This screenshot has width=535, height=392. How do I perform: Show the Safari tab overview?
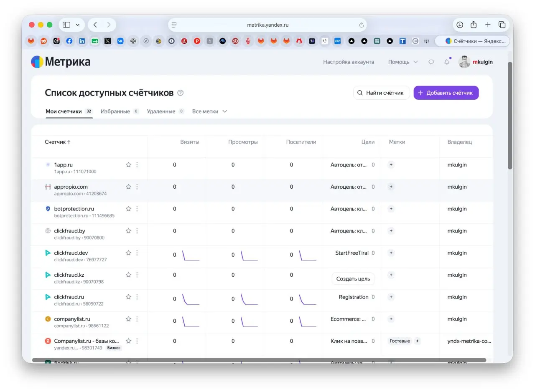click(x=502, y=25)
